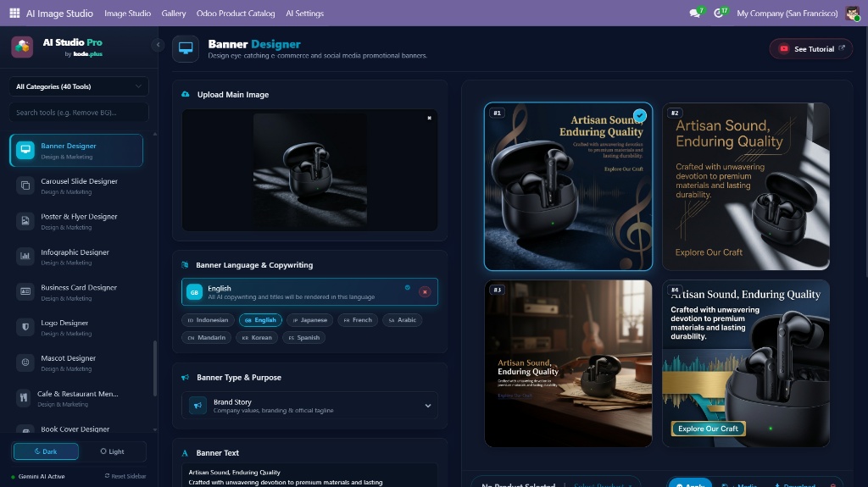Select the Arabic language chip
868x487 pixels.
pyautogui.click(x=403, y=320)
